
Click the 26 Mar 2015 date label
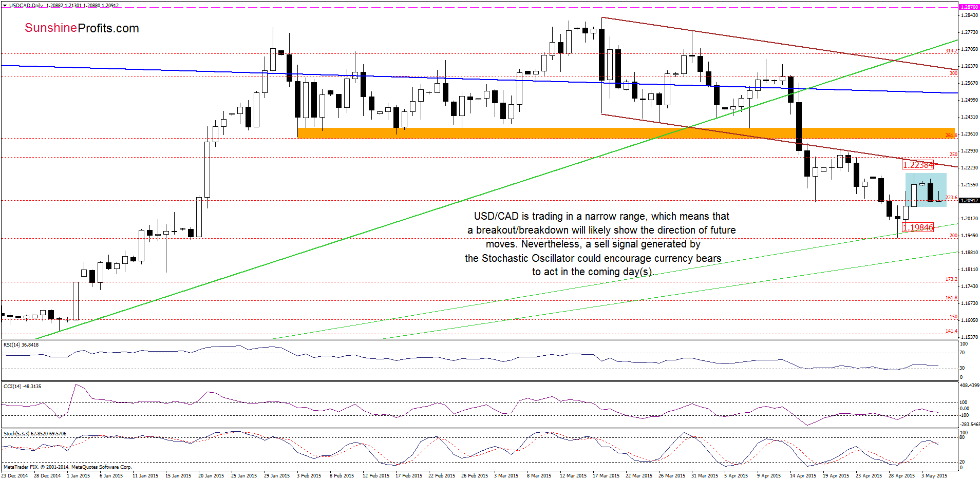tap(672, 476)
